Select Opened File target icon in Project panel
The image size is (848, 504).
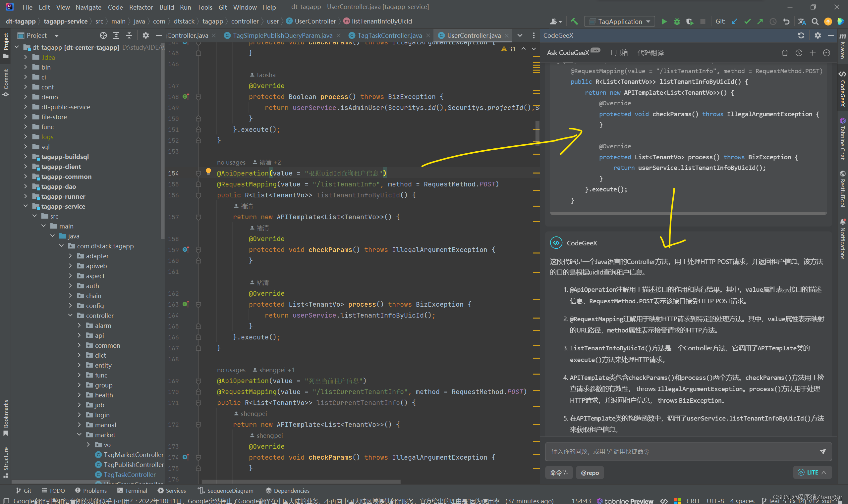[103, 35]
